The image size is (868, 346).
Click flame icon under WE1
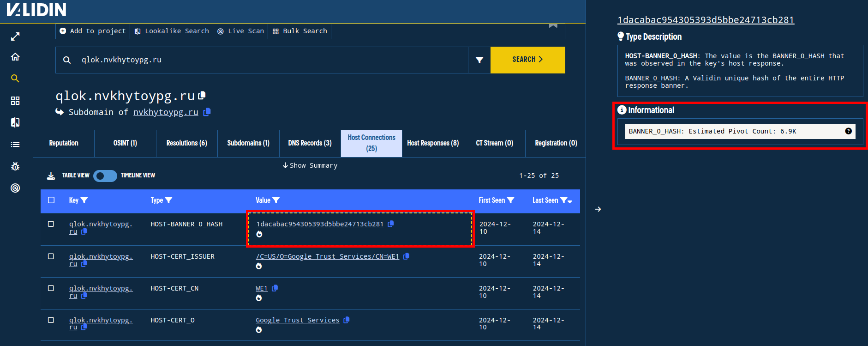259,298
